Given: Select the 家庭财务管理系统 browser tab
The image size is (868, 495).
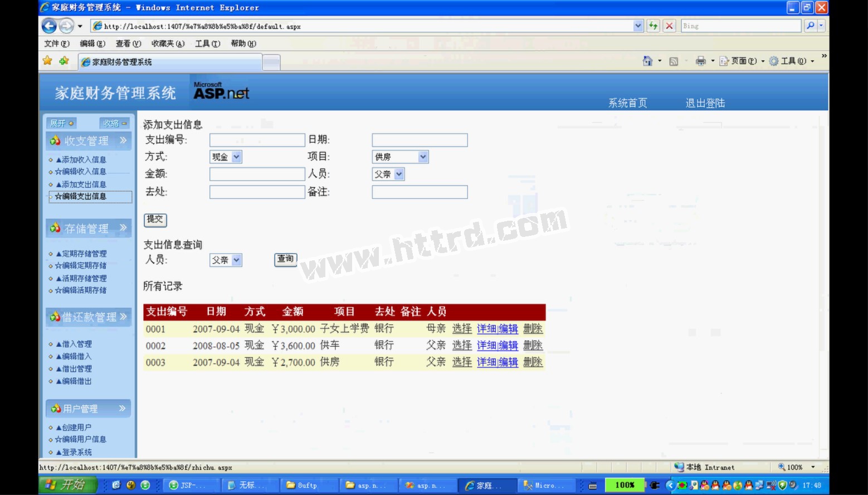Looking at the screenshot, I should (169, 62).
